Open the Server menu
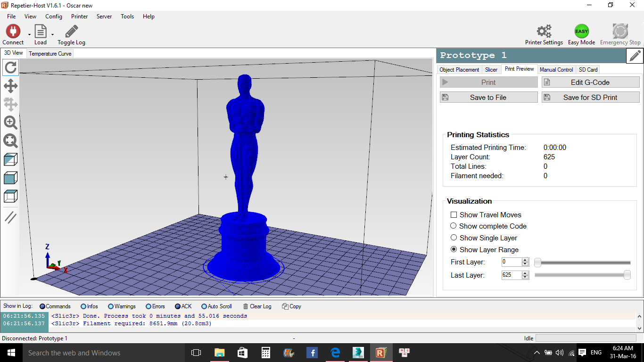644x362 pixels. tap(104, 16)
